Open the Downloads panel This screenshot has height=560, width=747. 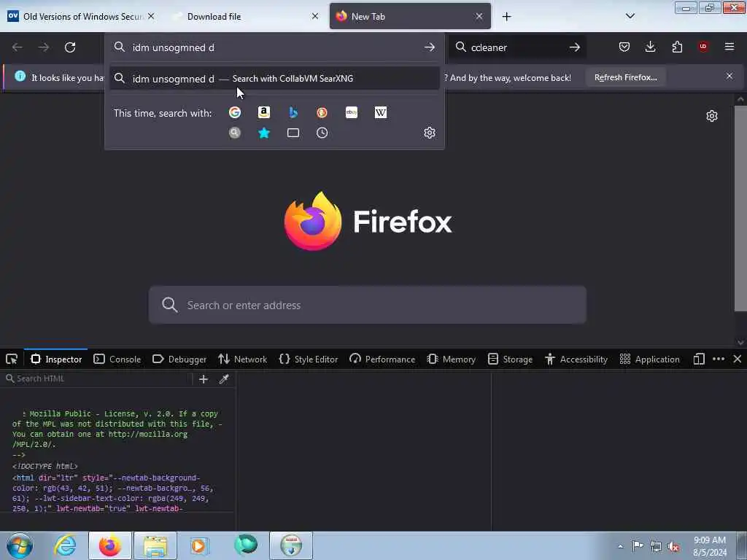(x=650, y=47)
